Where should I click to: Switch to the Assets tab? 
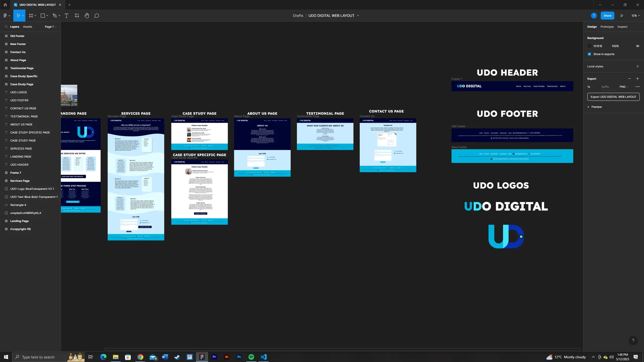(27, 27)
